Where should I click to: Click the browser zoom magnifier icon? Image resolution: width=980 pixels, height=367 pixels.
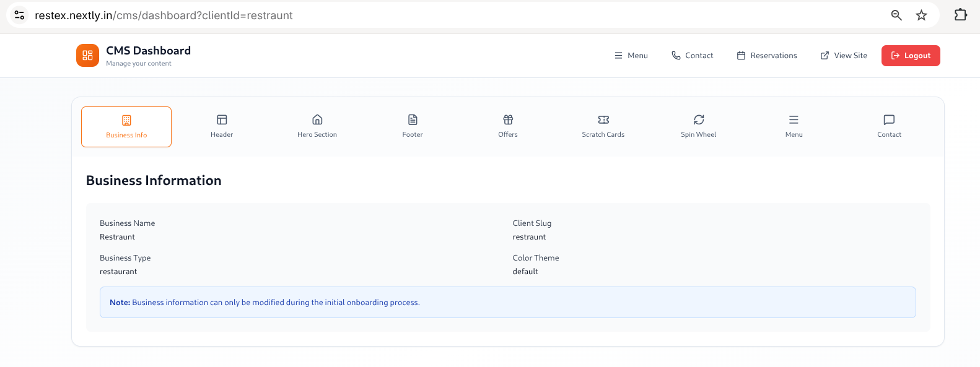(x=896, y=15)
